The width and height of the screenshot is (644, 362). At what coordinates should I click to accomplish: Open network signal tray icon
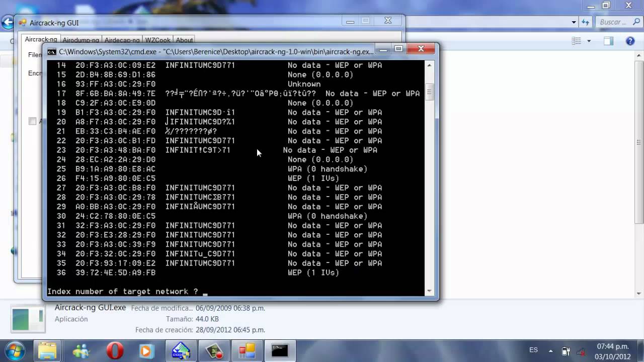[x=581, y=351]
